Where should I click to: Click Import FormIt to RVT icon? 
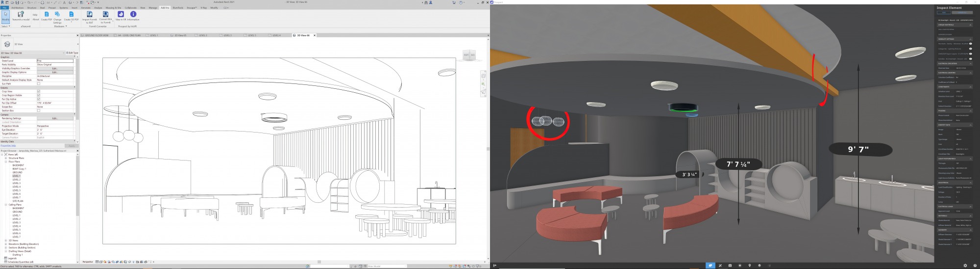click(x=90, y=15)
